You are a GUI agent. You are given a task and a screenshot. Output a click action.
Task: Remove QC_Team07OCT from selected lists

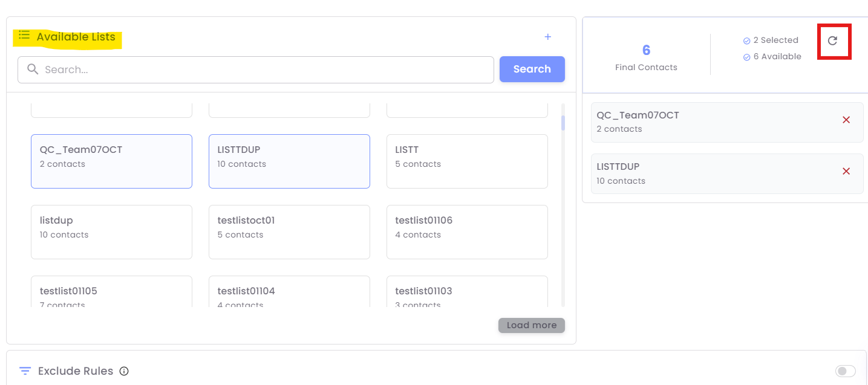click(846, 120)
